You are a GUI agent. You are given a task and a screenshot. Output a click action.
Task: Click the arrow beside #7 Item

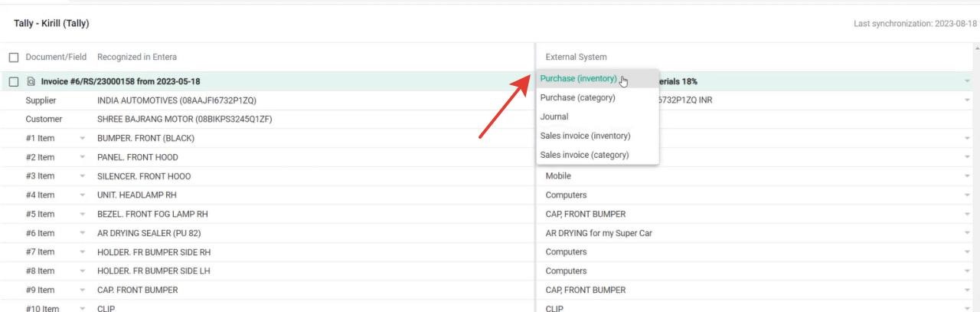[x=82, y=252]
